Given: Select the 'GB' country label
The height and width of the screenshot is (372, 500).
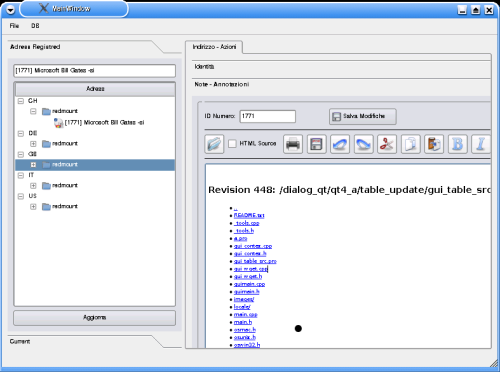Looking at the screenshot, I should pyautogui.click(x=32, y=154).
